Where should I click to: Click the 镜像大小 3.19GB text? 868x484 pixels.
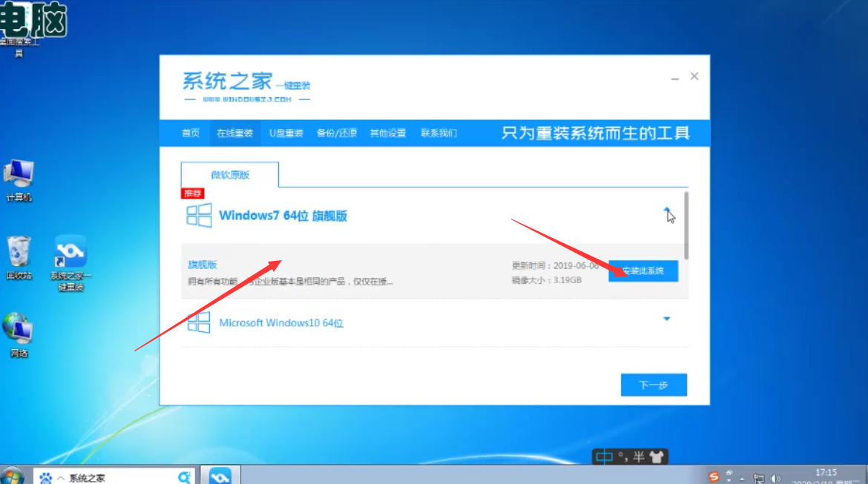pyautogui.click(x=546, y=280)
